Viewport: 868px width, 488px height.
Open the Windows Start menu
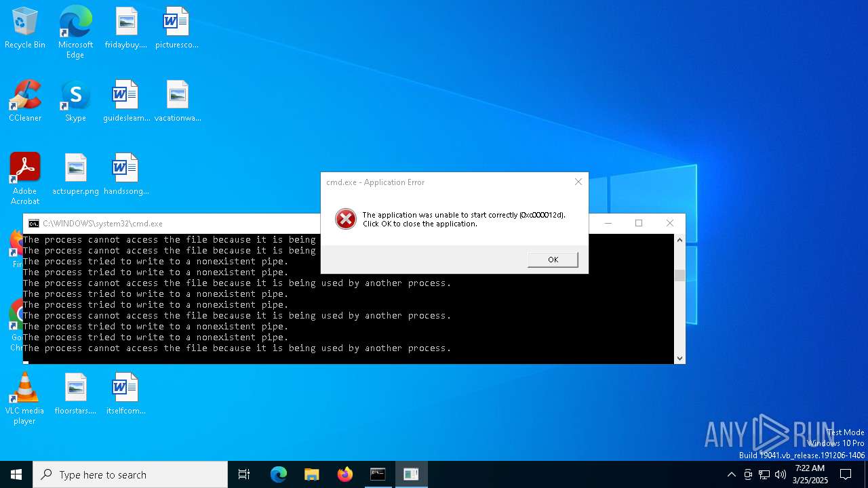pos(16,474)
